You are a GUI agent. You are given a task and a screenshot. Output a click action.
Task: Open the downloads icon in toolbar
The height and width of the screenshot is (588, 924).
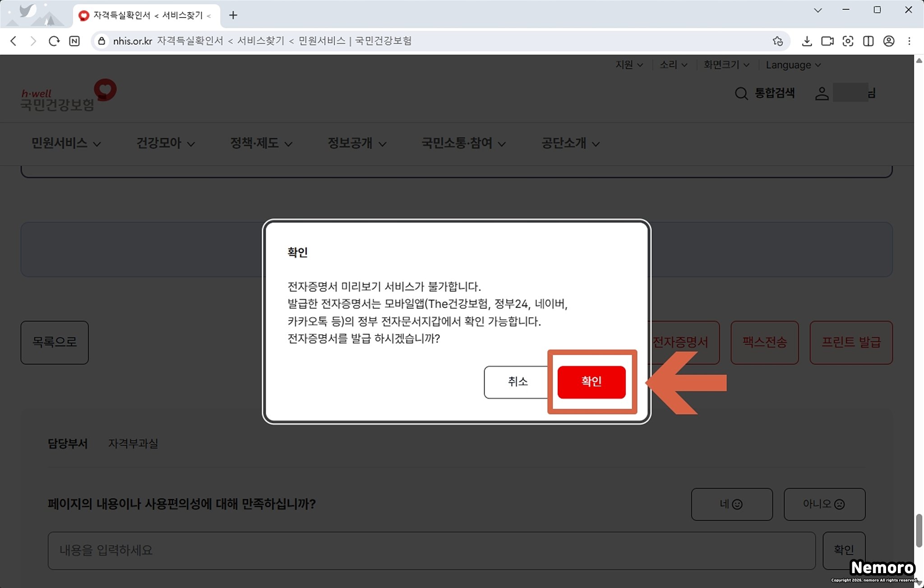(807, 41)
